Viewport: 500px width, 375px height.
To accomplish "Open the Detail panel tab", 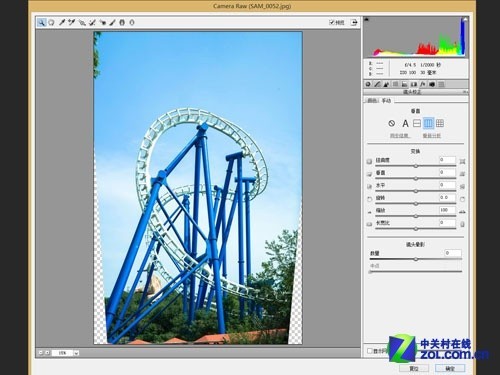I will 386,84.
